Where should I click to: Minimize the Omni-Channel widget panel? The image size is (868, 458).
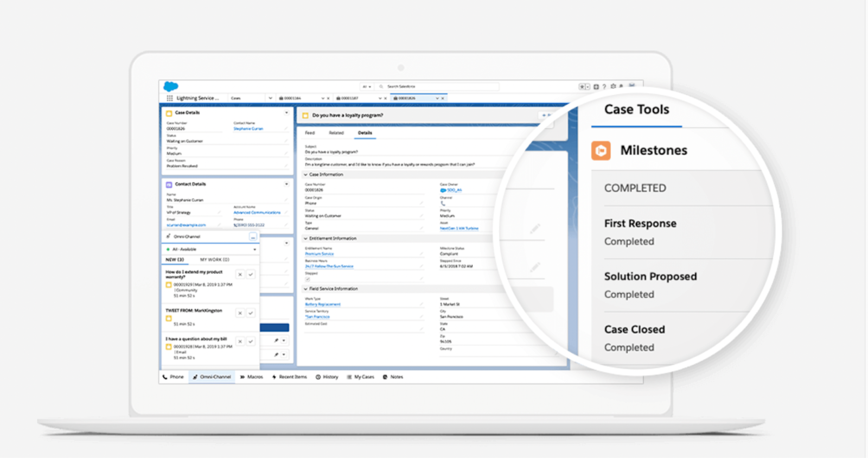253,237
